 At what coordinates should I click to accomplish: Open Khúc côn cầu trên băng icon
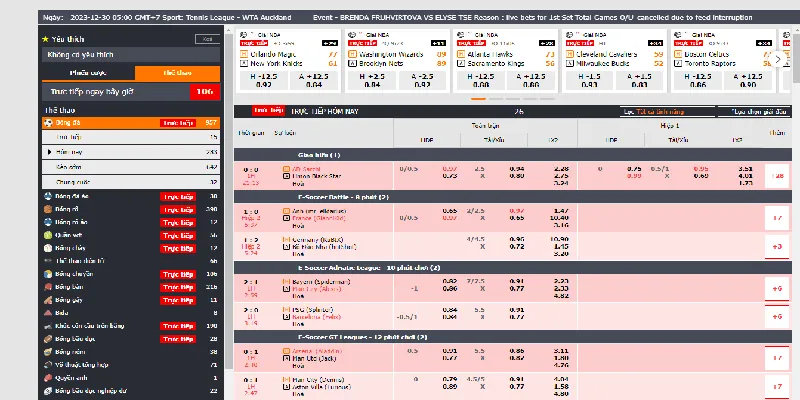[48, 326]
